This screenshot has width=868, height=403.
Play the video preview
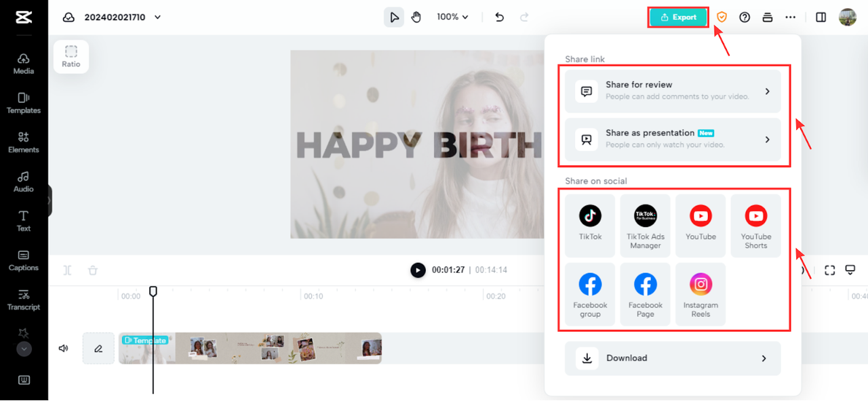tap(418, 270)
